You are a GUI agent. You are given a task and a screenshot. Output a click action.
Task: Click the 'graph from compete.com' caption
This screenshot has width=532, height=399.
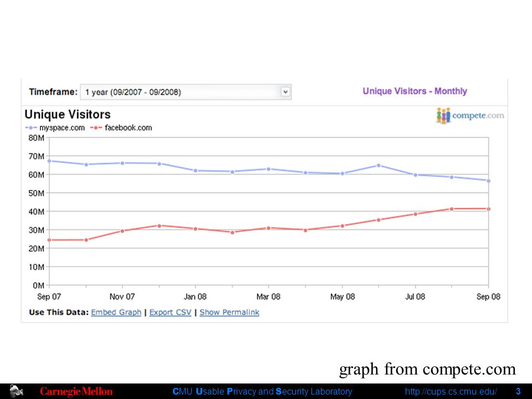(427, 369)
